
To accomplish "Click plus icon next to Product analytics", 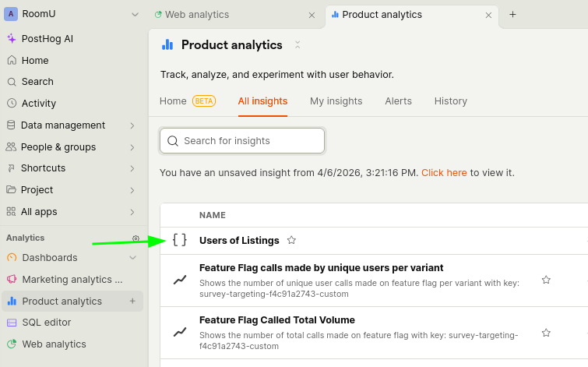I will point(132,301).
